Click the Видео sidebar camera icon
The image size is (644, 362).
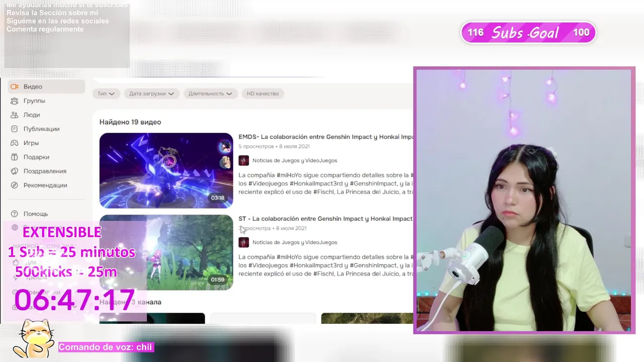(x=15, y=86)
